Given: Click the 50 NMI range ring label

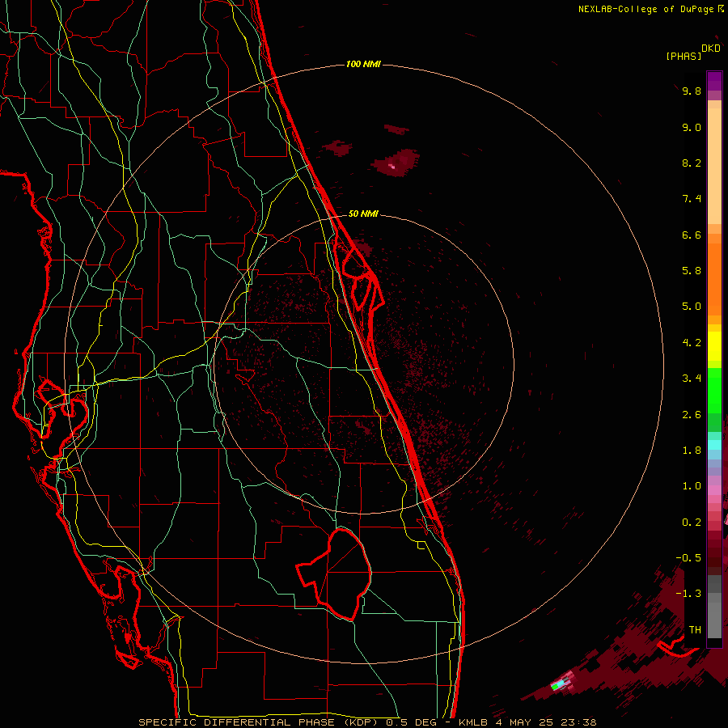Looking at the screenshot, I should pyautogui.click(x=363, y=214).
